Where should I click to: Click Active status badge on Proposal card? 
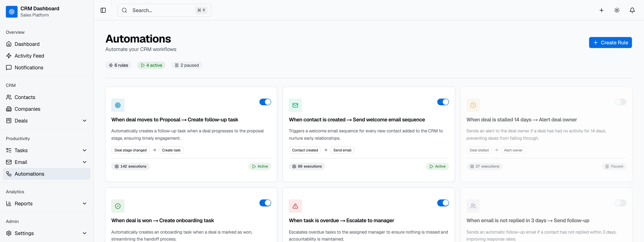(x=260, y=166)
